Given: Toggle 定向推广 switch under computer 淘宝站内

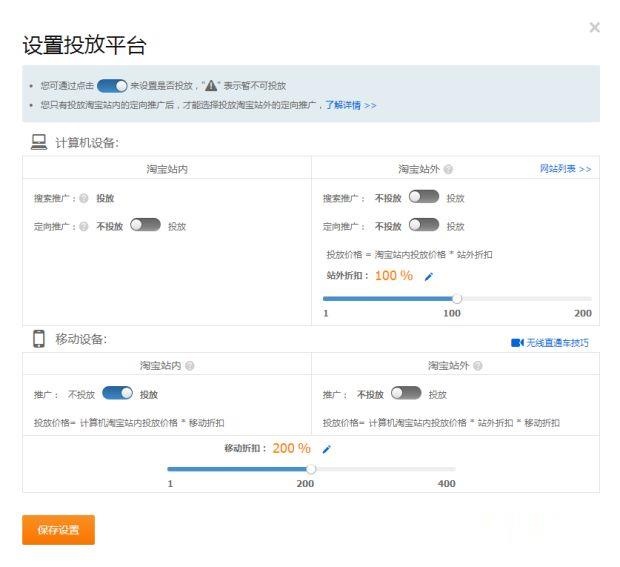Looking at the screenshot, I should 145,225.
